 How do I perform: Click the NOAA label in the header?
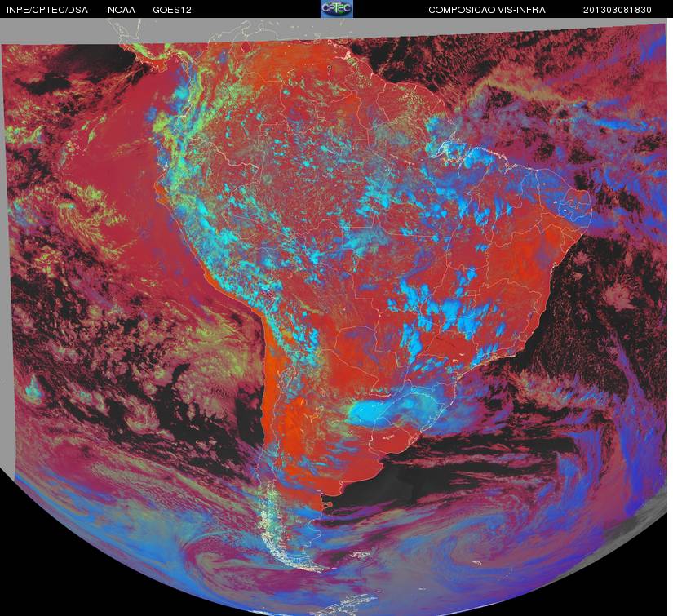point(122,10)
